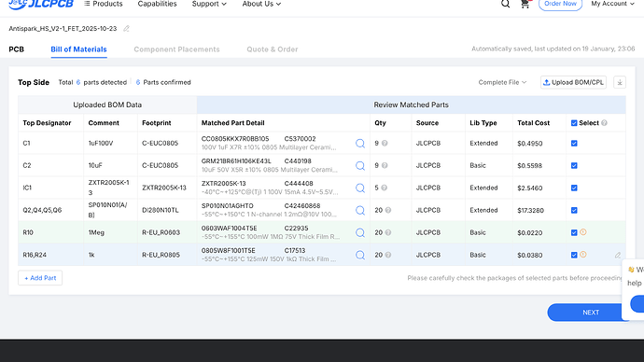Open the shopping cart icon
644x362 pixels.
525,4
